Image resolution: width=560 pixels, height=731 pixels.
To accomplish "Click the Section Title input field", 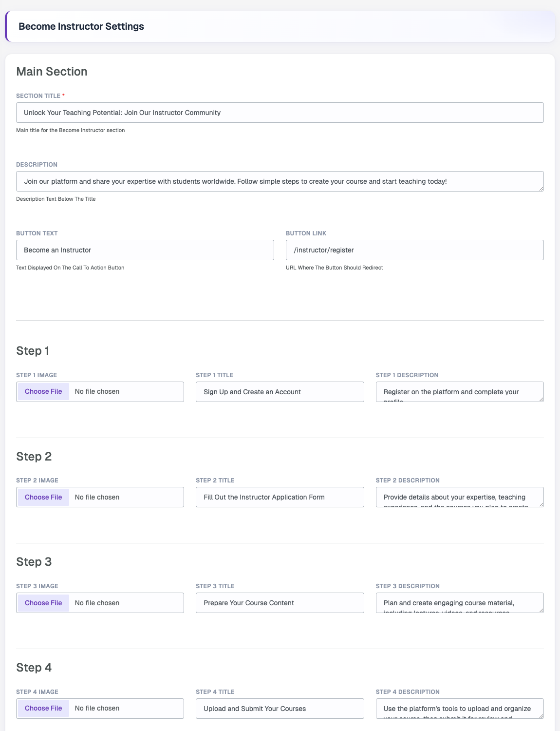I will click(x=280, y=113).
